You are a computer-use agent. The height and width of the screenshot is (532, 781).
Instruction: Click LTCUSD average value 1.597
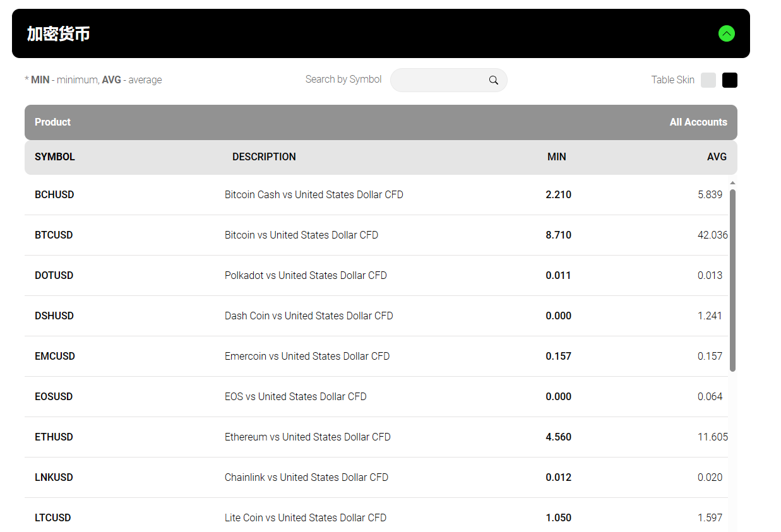(x=710, y=518)
